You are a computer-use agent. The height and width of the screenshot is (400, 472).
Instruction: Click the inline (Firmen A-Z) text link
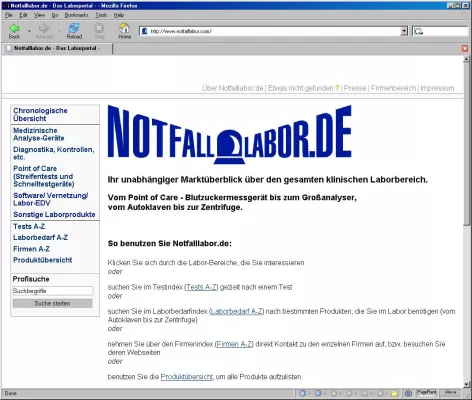point(234,344)
